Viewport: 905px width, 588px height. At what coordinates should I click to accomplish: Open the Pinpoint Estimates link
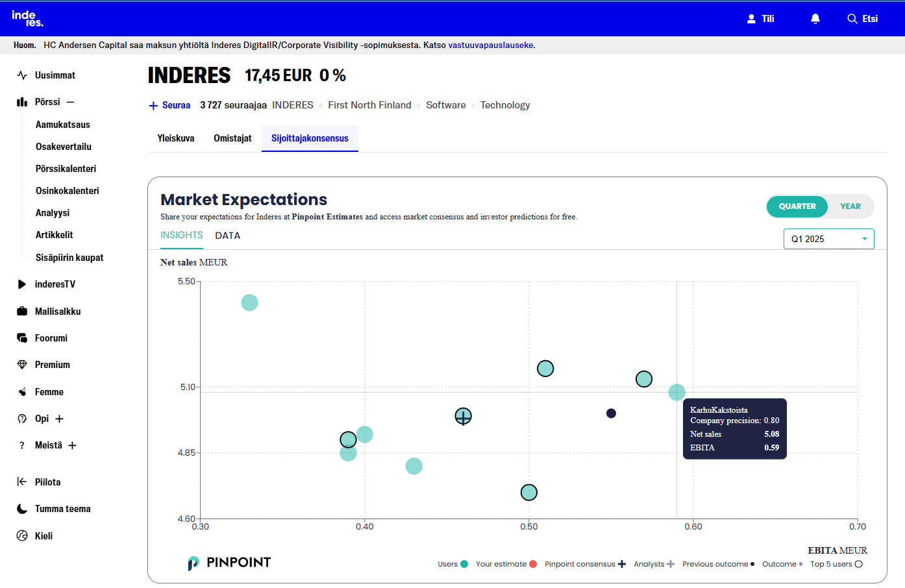327,217
